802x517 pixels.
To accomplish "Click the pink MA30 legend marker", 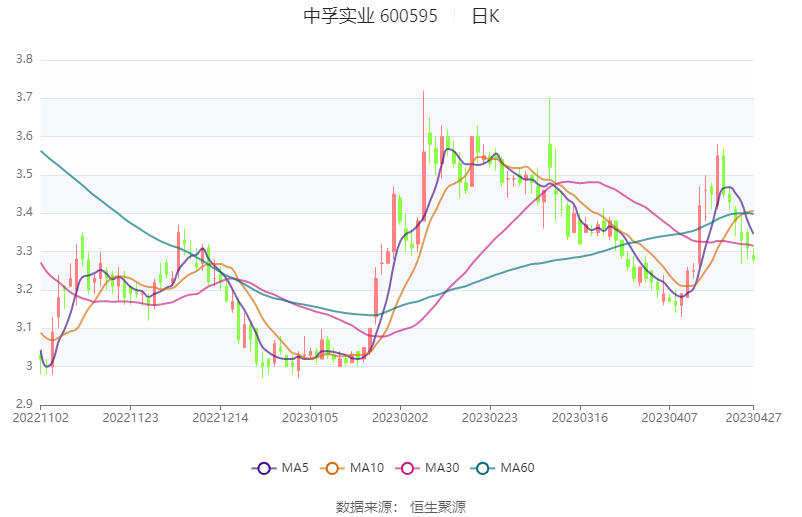I will [408, 468].
